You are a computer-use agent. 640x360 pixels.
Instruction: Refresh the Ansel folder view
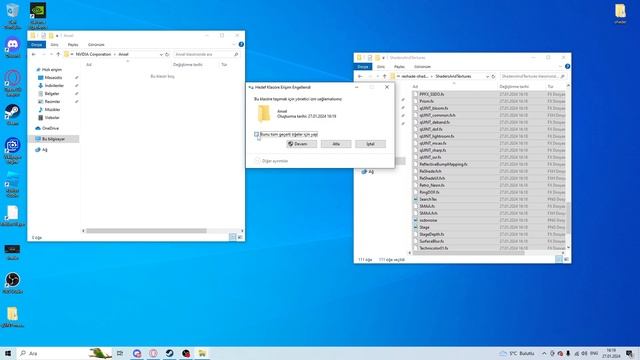[x=167, y=54]
